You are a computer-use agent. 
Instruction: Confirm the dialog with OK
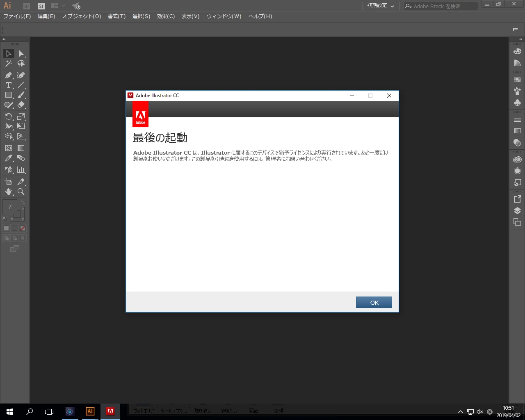coord(374,302)
